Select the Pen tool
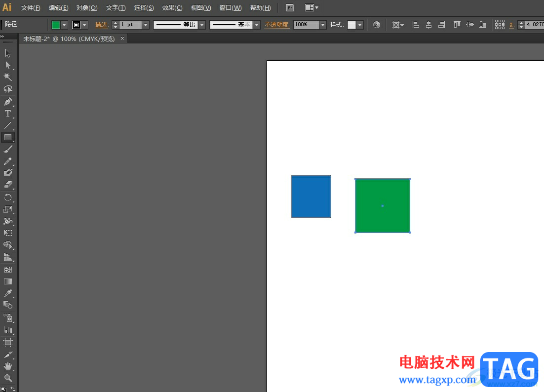The width and height of the screenshot is (544, 392). point(8,102)
